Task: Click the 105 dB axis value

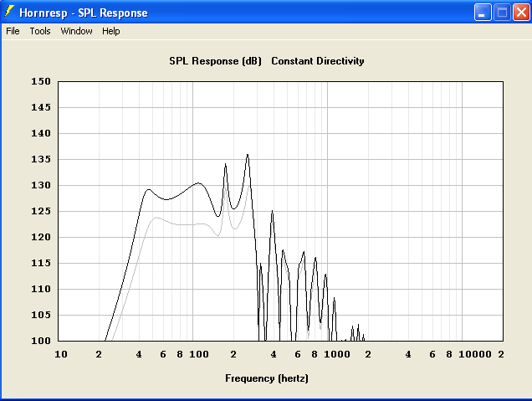Action: click(41, 315)
